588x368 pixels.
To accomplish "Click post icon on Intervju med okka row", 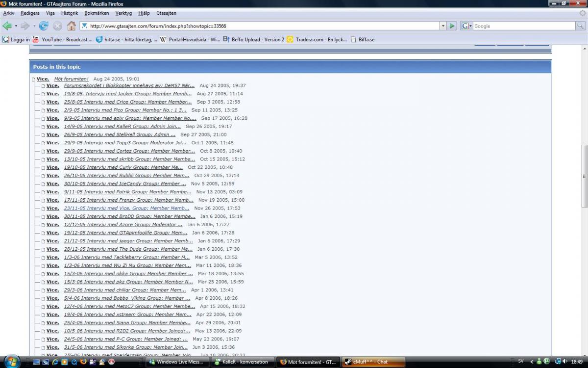I will click(x=43, y=274).
